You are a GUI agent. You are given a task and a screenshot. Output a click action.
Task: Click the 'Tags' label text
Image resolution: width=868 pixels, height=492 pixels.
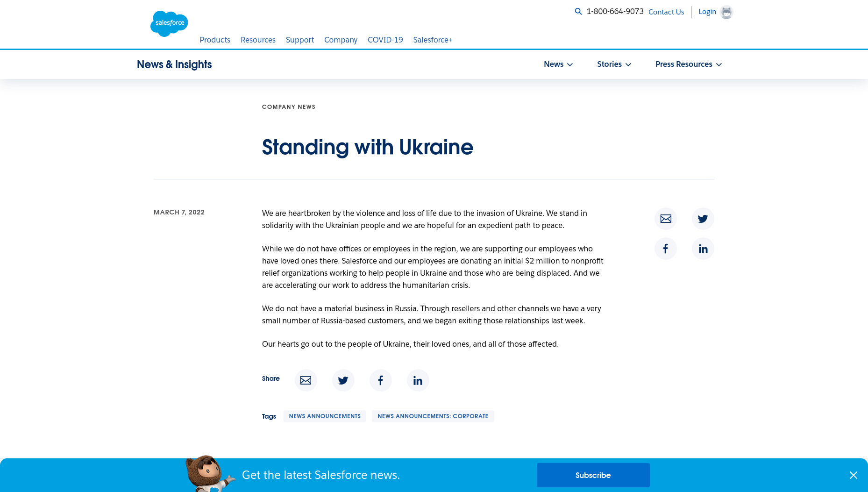point(269,416)
